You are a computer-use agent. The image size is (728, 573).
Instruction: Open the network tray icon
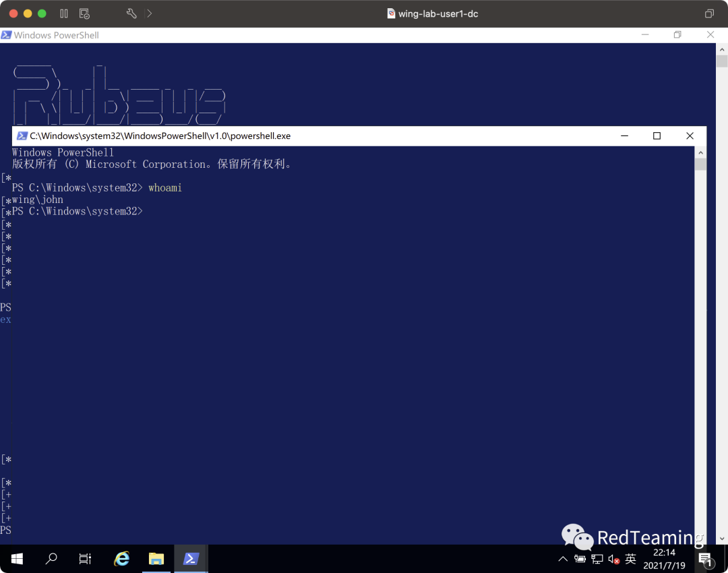click(x=597, y=559)
